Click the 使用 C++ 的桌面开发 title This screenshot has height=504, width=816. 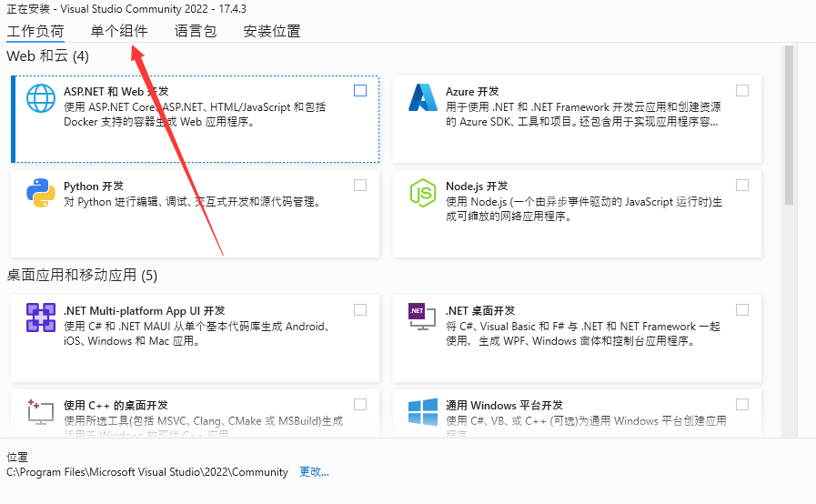coord(116,406)
